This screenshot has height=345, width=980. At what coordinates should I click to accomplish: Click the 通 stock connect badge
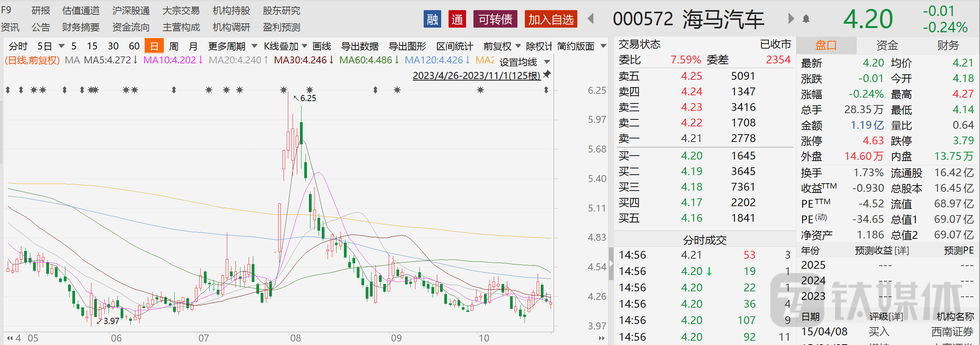click(x=457, y=19)
